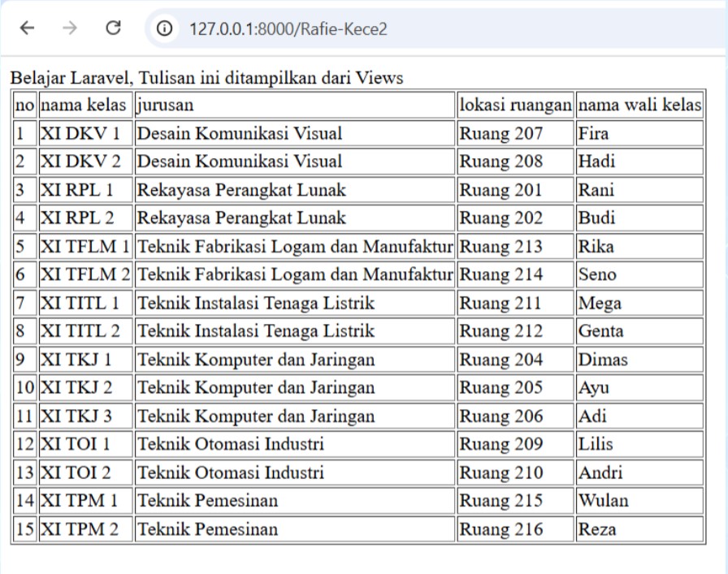Select the 'XI TOI 1' cell
This screenshot has height=574, width=728.
(85, 444)
